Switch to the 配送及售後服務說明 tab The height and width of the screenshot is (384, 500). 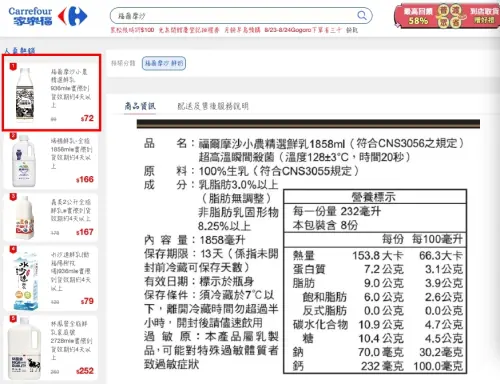[213, 106]
